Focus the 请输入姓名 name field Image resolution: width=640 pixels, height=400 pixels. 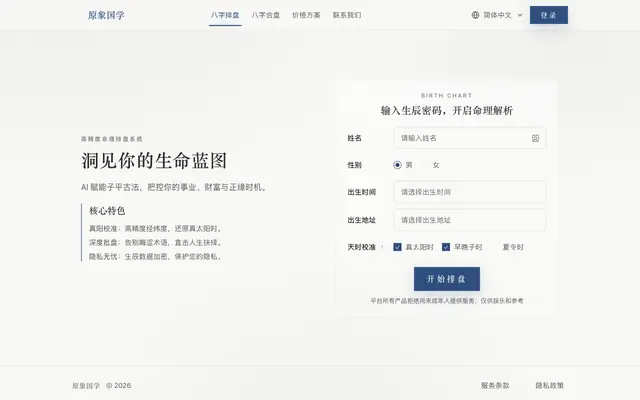click(470, 138)
